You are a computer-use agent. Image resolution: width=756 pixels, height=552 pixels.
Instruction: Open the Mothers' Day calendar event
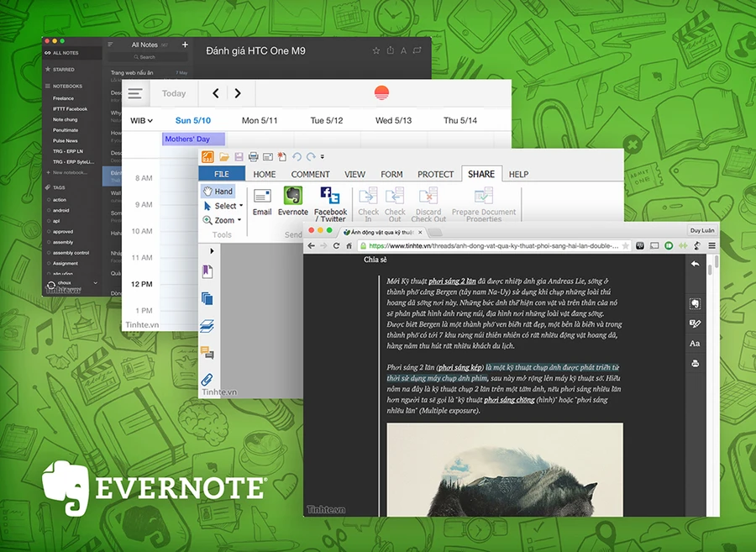(193, 139)
